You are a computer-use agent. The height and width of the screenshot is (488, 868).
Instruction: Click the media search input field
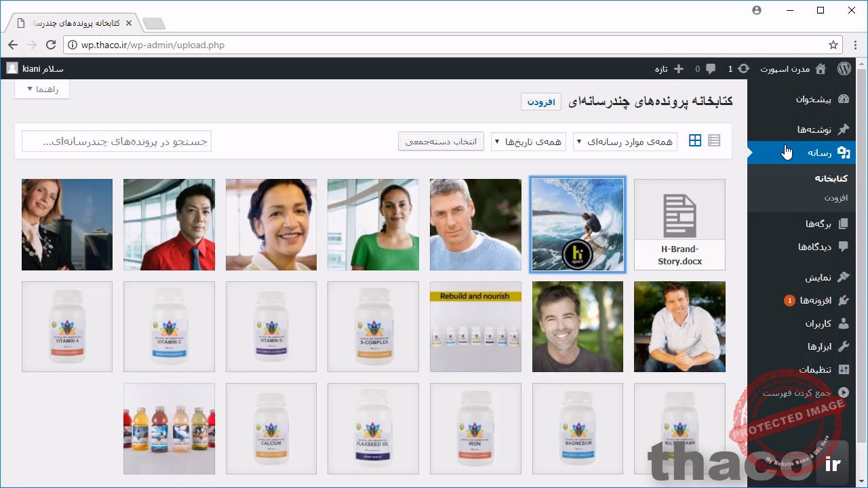click(x=117, y=142)
